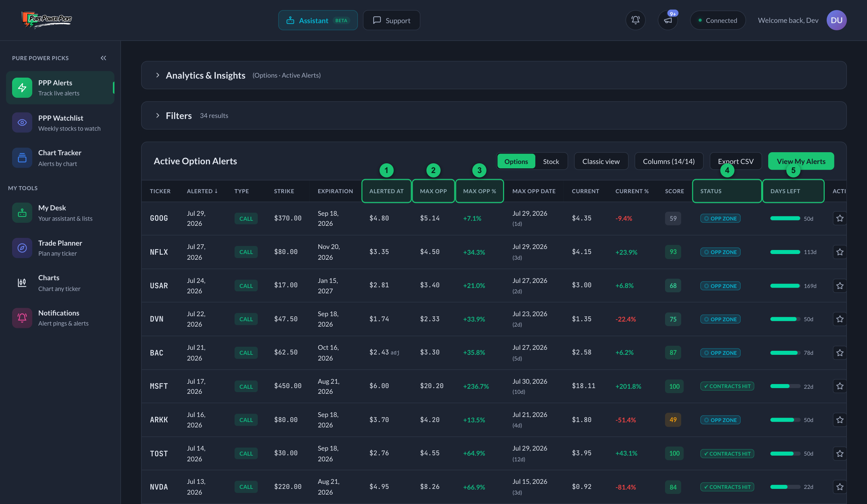Click the TOST score badge 100
This screenshot has height=504, width=867.
tap(674, 453)
